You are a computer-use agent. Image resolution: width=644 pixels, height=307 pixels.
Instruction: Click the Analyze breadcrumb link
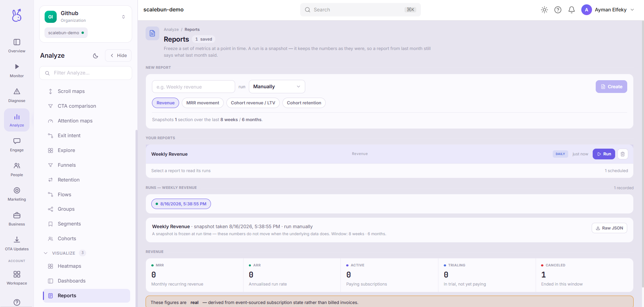[x=171, y=30]
